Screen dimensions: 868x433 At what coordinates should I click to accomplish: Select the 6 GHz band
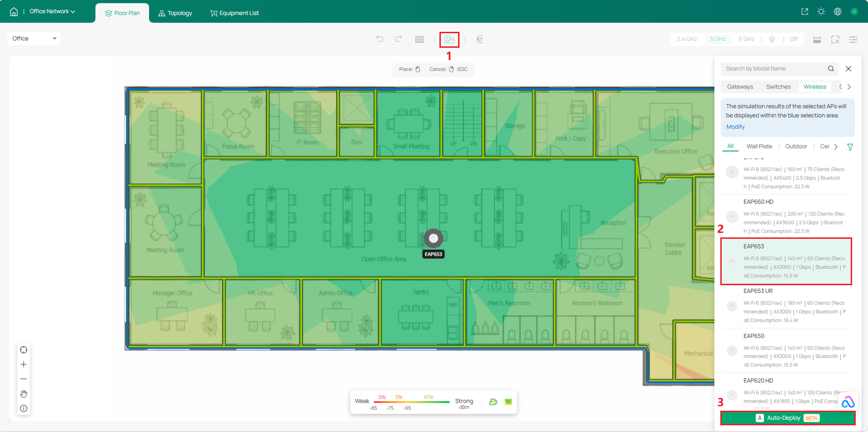(746, 39)
